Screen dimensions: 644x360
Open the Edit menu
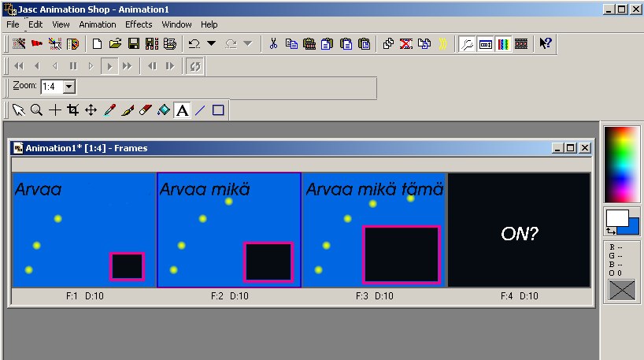coord(35,24)
